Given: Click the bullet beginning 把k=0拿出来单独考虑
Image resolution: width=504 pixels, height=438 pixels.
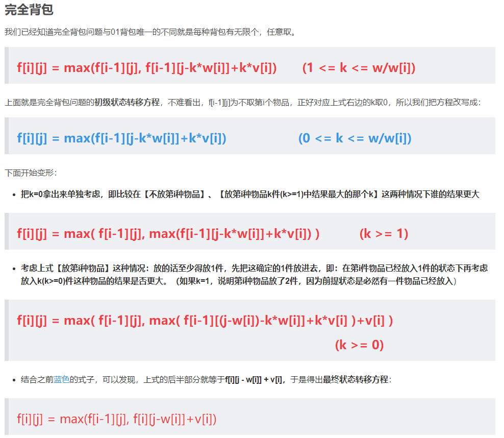Looking at the screenshot, I should (250, 194).
